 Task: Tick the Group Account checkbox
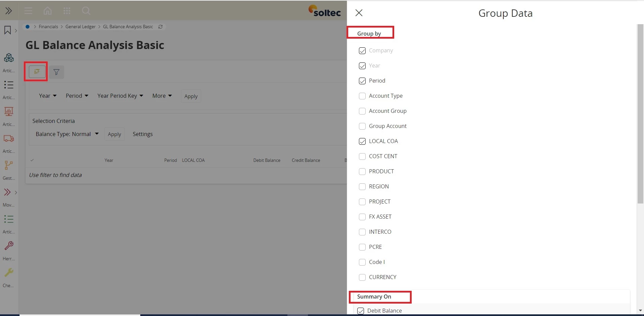coord(362,126)
